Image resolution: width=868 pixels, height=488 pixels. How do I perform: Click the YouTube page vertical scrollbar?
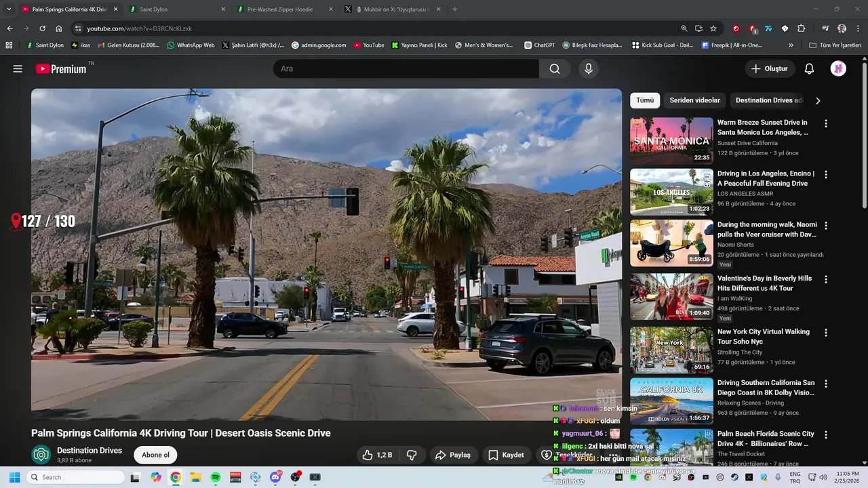[x=865, y=136]
